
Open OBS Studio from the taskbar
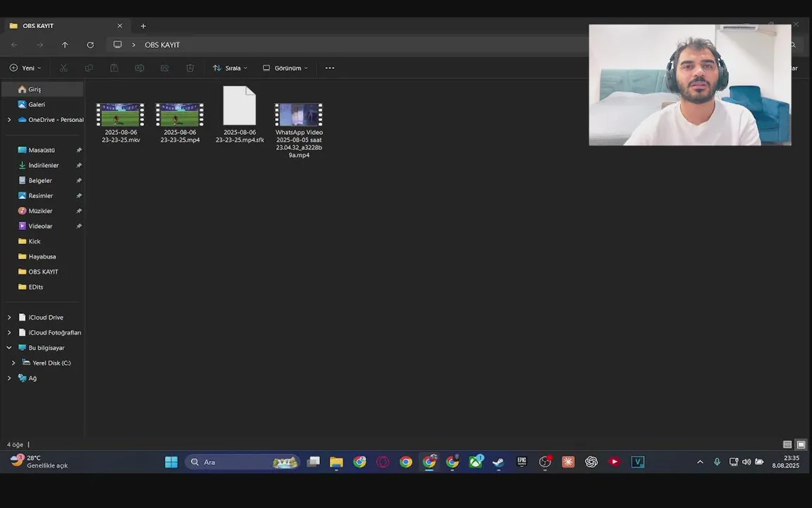click(x=545, y=462)
